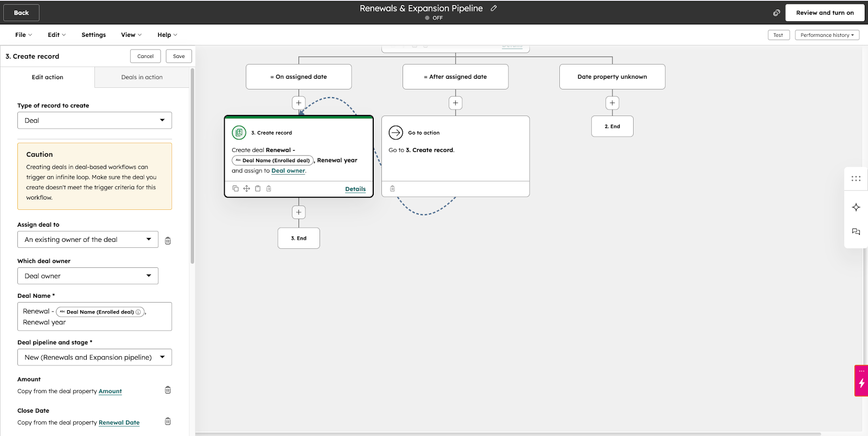Click the Deal Name token in the input field
Image resolution: width=868 pixels, height=436 pixels.
(x=100, y=312)
